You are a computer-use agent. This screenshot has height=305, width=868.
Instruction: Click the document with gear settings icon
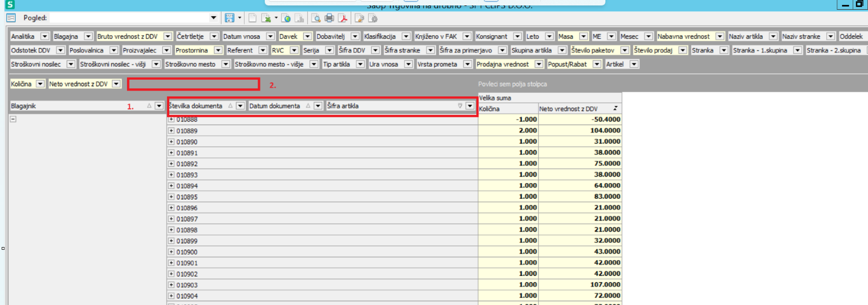point(373,18)
